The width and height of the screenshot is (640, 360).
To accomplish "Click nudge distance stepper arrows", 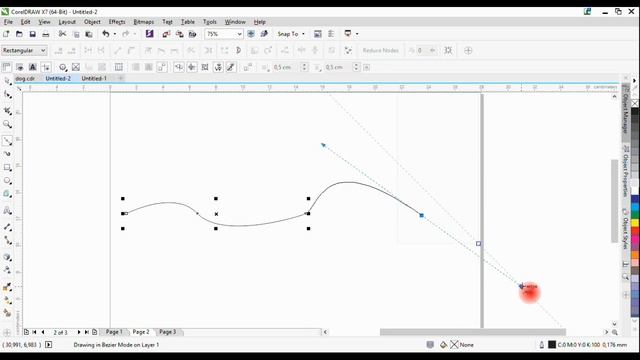I will (x=304, y=67).
